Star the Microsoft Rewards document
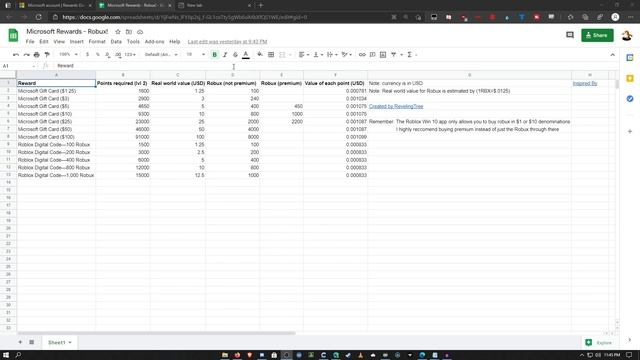Image resolution: width=640 pixels, height=360 pixels. (118, 32)
